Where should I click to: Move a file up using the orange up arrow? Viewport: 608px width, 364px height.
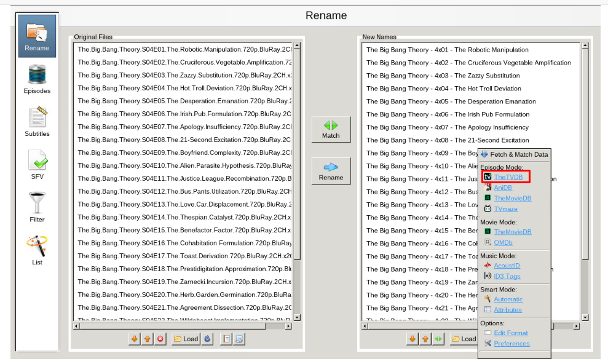(x=147, y=339)
